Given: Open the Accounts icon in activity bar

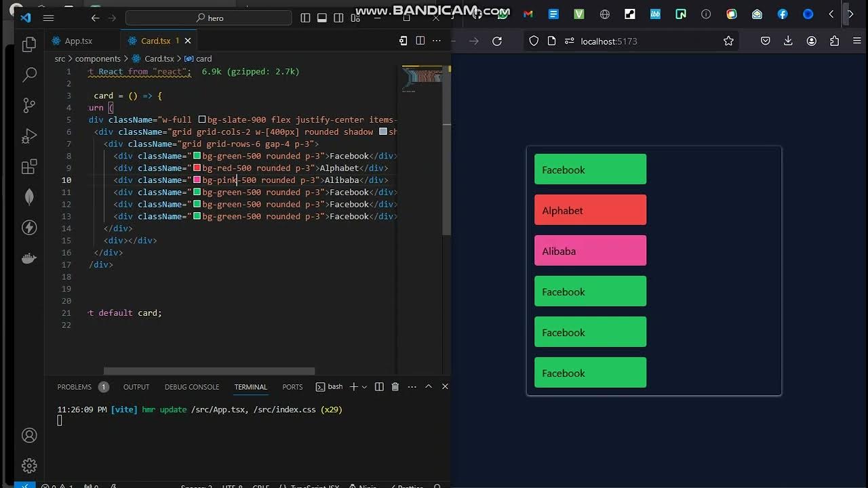Looking at the screenshot, I should click(29, 435).
